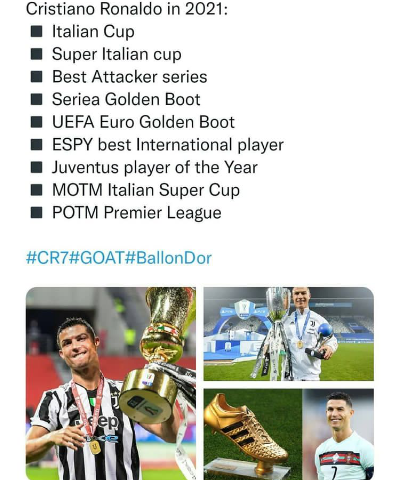Viewport: 400px width, 480px height.
Task: Open the #BallonDor hashtag link
Action: 169,258
